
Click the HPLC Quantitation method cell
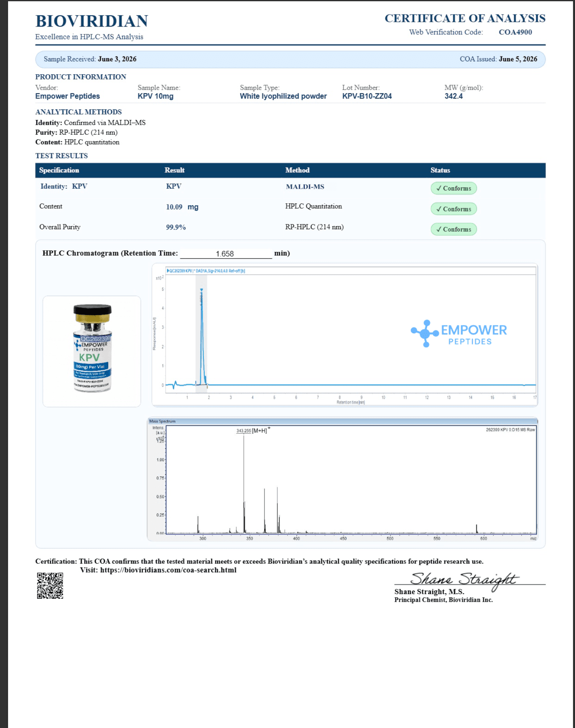point(313,206)
